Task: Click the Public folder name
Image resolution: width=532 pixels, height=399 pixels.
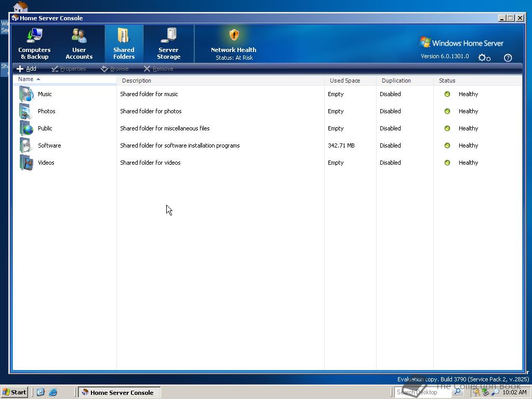Action: point(45,128)
